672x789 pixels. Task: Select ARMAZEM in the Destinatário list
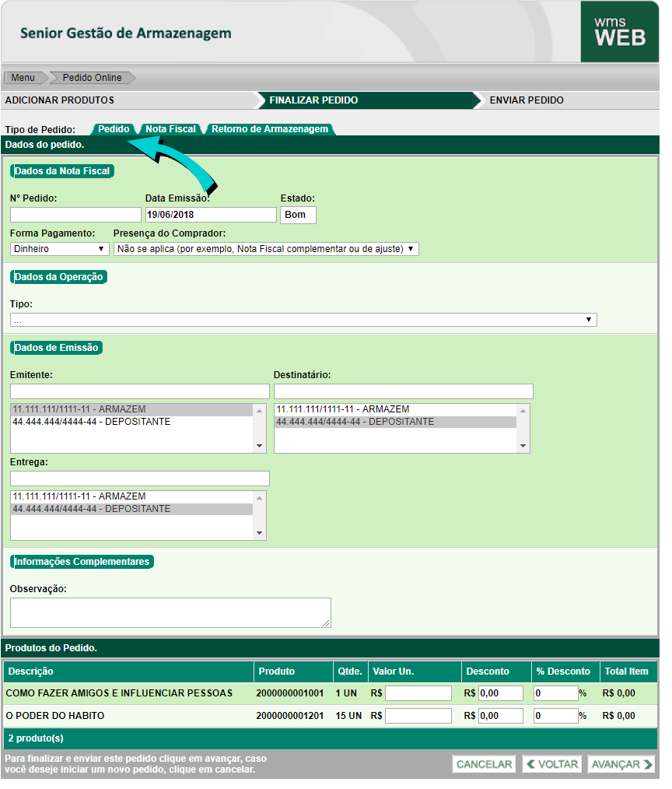(x=396, y=409)
